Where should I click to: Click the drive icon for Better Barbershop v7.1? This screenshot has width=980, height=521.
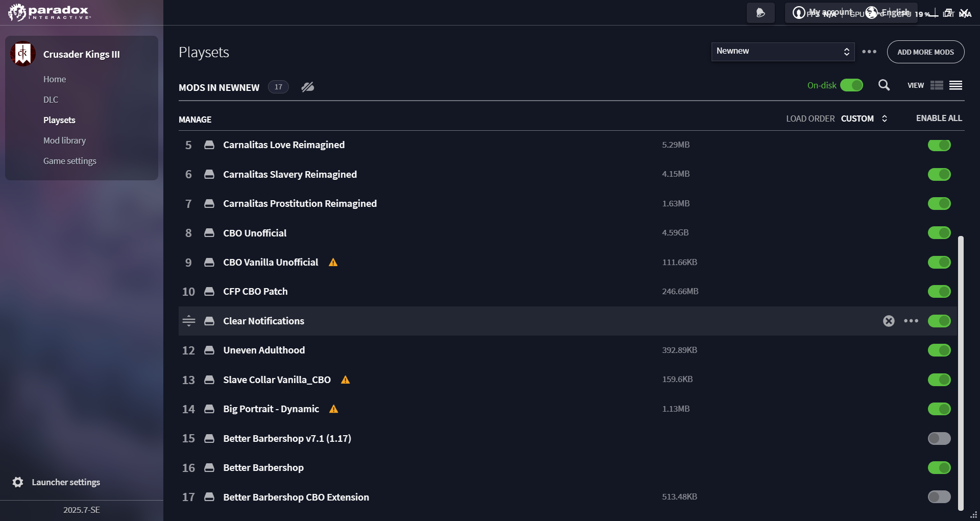click(209, 439)
